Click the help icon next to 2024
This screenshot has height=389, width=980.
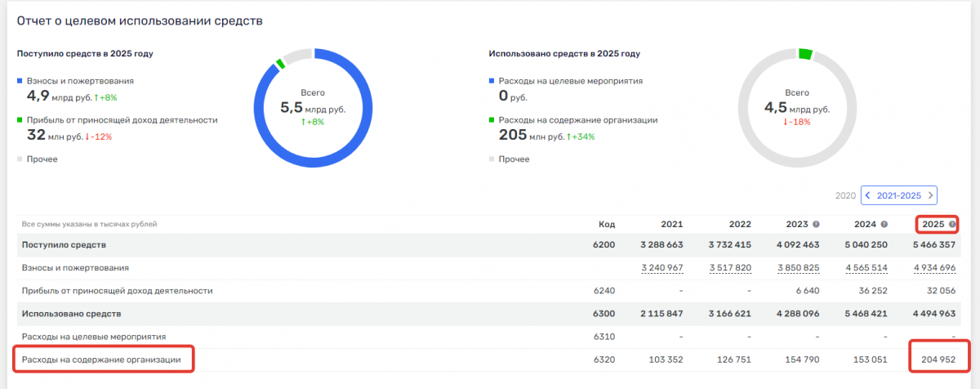(x=884, y=224)
